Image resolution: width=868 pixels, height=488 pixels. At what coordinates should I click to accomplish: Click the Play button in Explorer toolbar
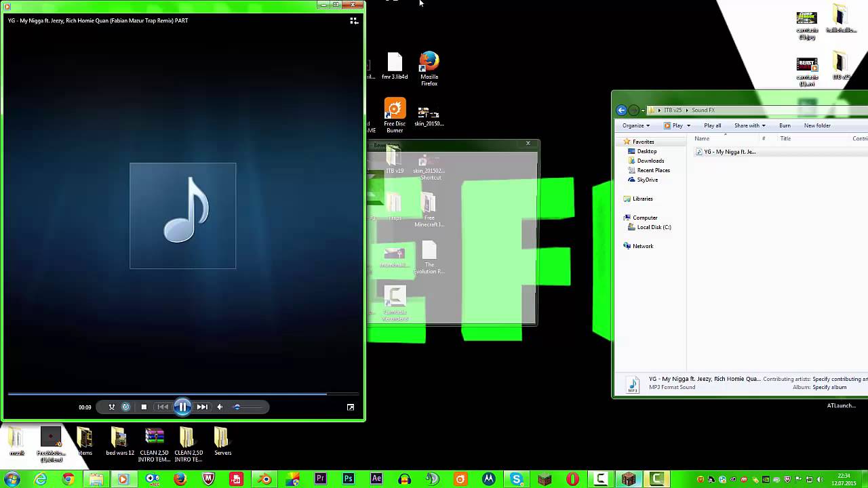(x=673, y=125)
